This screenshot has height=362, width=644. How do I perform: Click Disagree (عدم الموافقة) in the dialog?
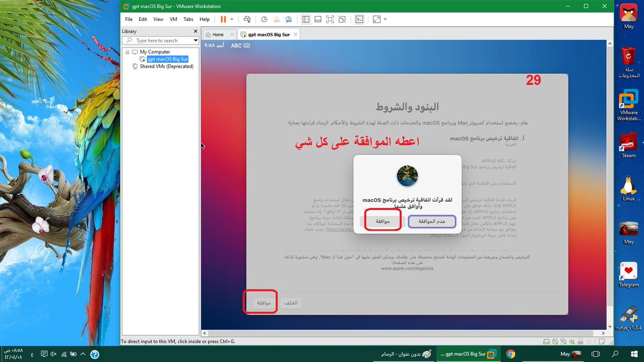click(431, 221)
